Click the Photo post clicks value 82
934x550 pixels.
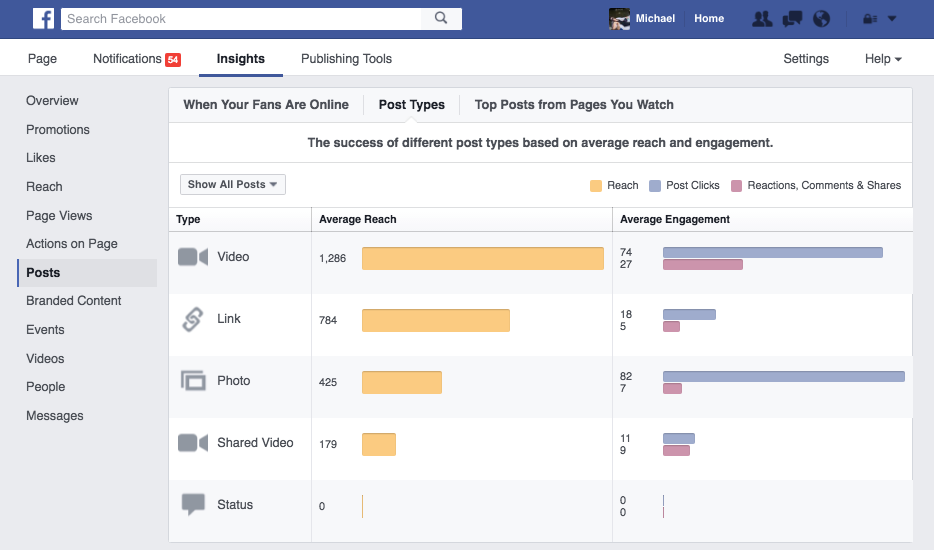[625, 376]
